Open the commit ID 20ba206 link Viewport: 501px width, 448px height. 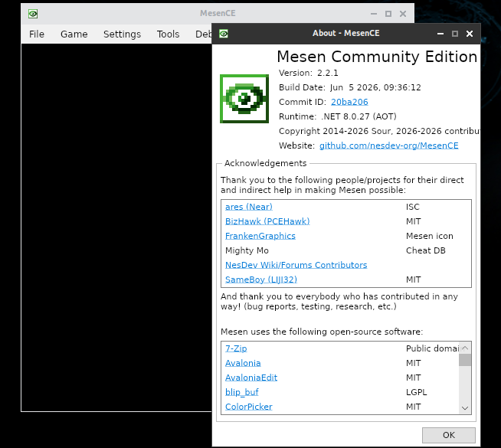pos(349,102)
